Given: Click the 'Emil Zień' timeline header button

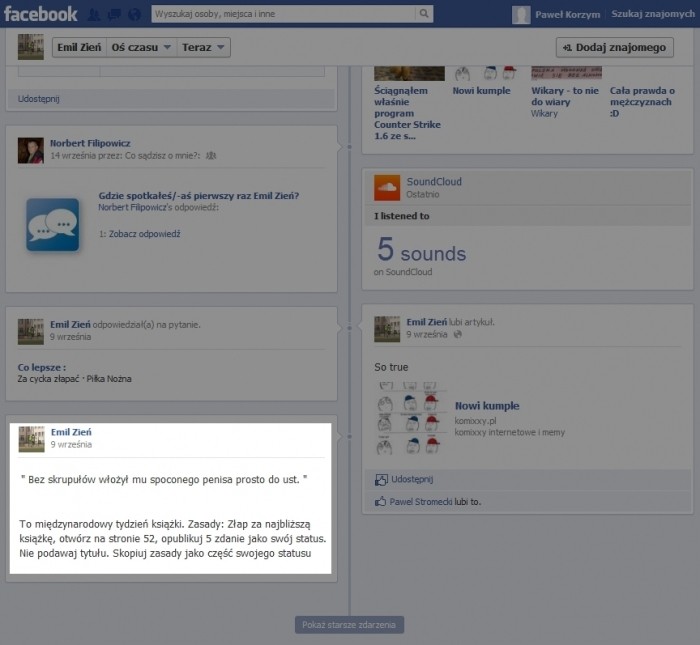Looking at the screenshot, I should pyautogui.click(x=78, y=47).
